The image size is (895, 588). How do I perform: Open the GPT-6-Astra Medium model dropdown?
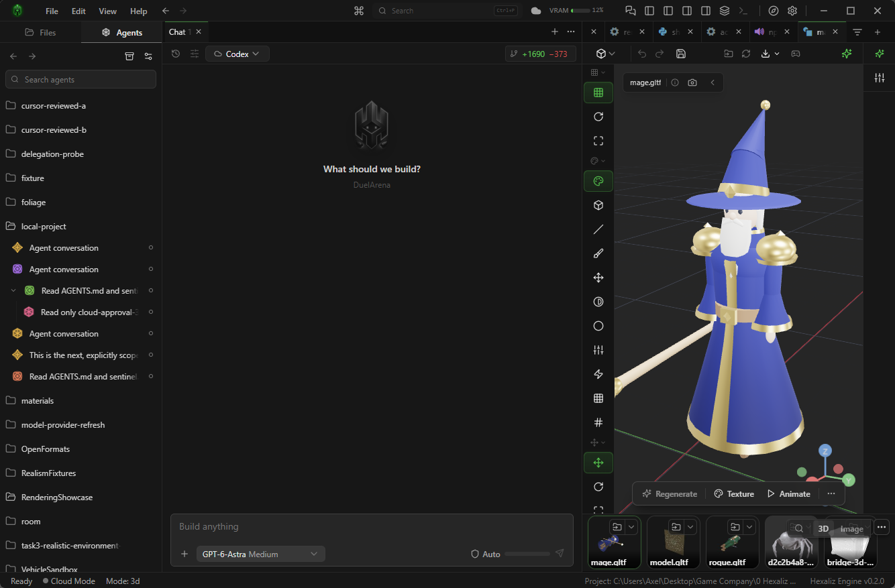coord(260,554)
